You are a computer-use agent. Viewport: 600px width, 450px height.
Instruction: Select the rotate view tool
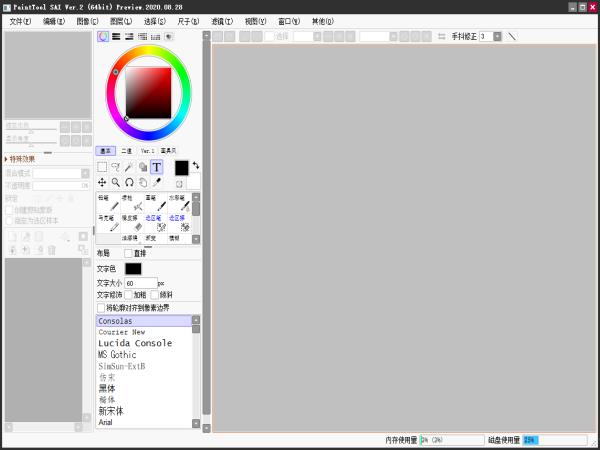pos(129,183)
